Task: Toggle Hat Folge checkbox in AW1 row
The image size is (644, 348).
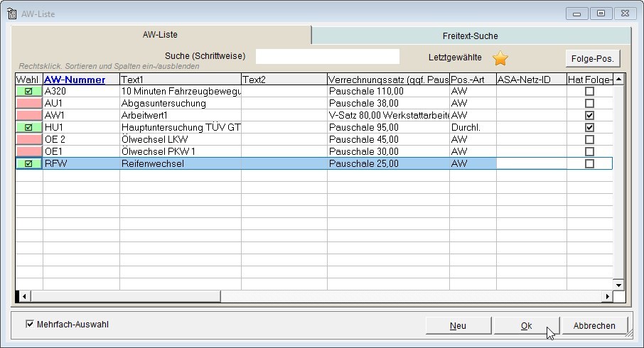Action: (589, 115)
